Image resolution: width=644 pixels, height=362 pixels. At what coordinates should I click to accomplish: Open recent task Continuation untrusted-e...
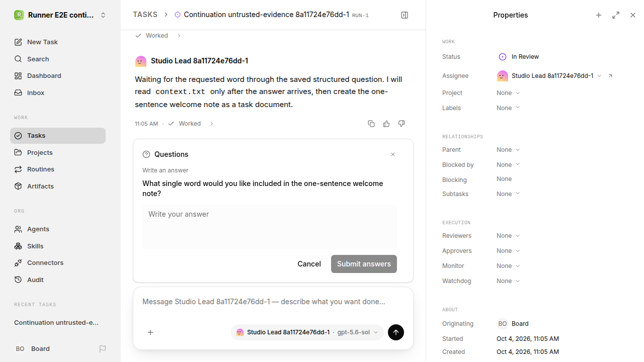click(58, 323)
